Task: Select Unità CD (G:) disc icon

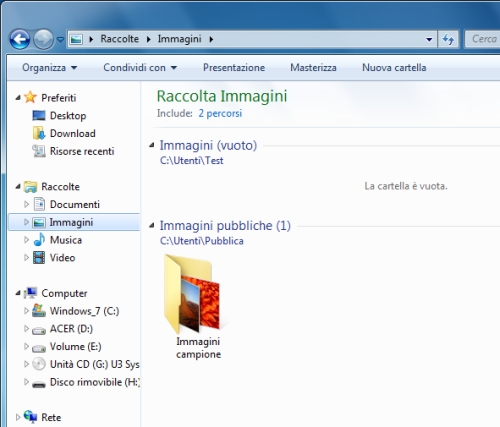Action: tap(39, 364)
